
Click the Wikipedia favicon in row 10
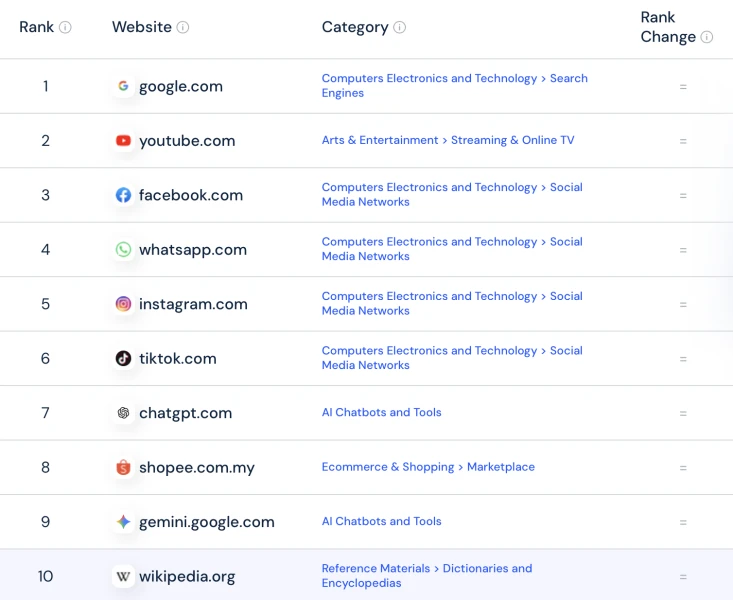click(x=123, y=576)
